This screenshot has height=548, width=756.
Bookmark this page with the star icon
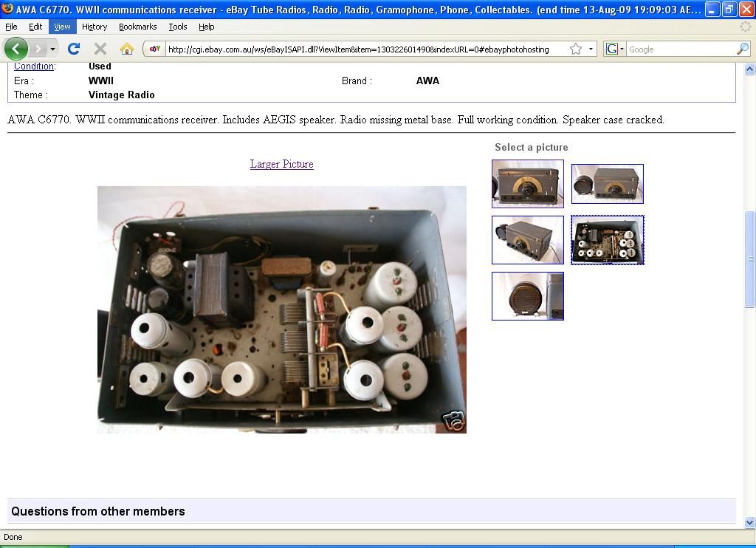tap(576, 49)
